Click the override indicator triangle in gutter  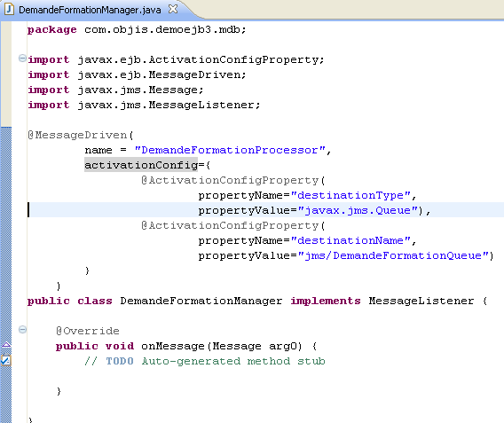coord(6,345)
